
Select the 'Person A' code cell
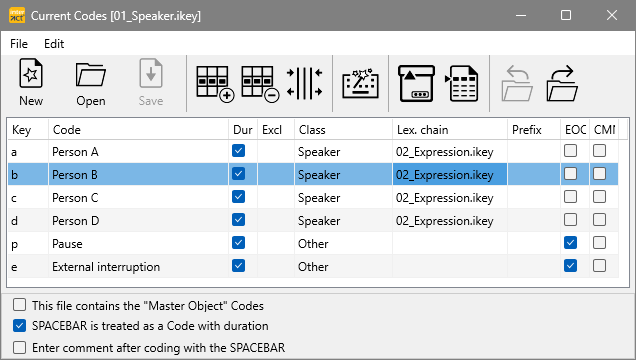(x=138, y=152)
